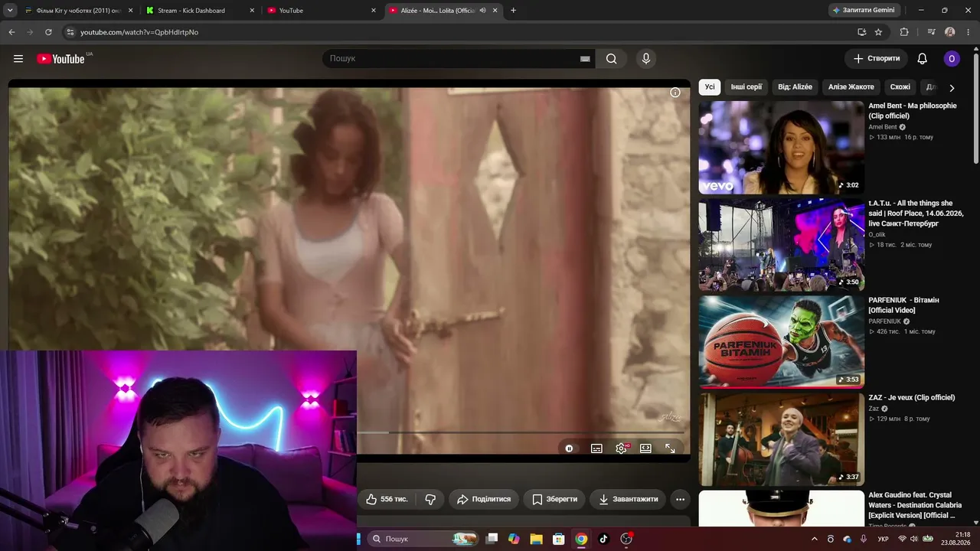Open File Explorer from the taskbar
This screenshot has height=551, width=980.
[x=536, y=539]
